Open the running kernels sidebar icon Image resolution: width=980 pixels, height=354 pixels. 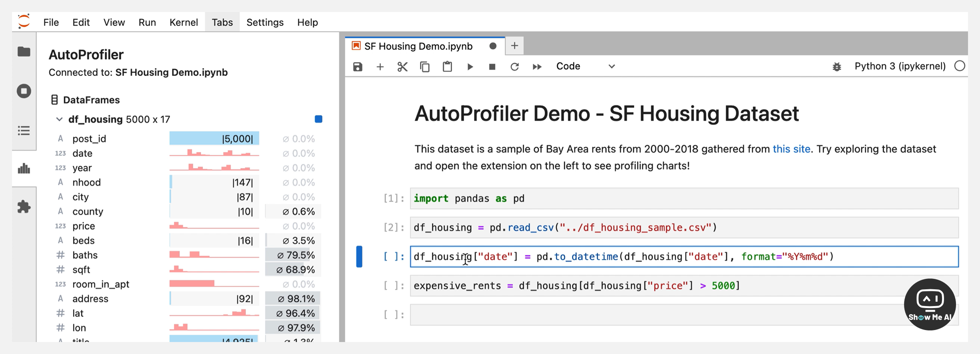tap(24, 91)
